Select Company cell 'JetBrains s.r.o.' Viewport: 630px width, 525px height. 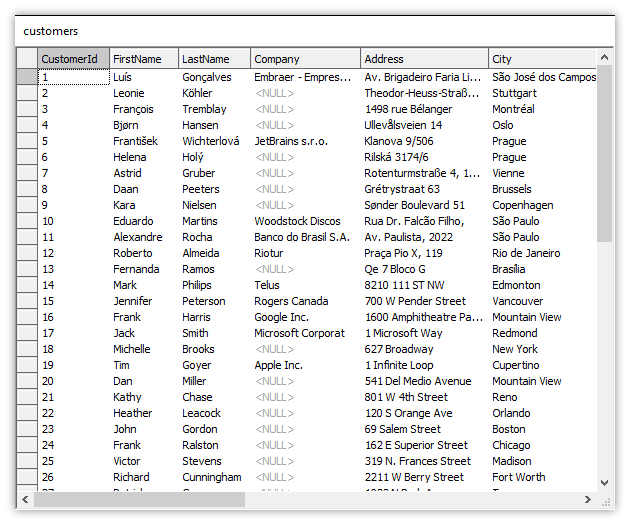click(x=305, y=141)
